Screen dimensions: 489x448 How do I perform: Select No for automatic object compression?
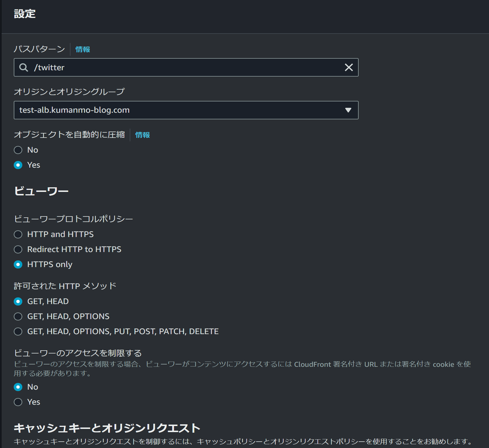[x=18, y=150]
